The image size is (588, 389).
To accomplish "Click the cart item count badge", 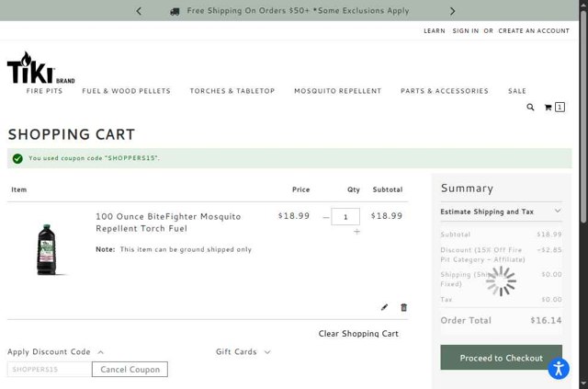I will tap(560, 108).
